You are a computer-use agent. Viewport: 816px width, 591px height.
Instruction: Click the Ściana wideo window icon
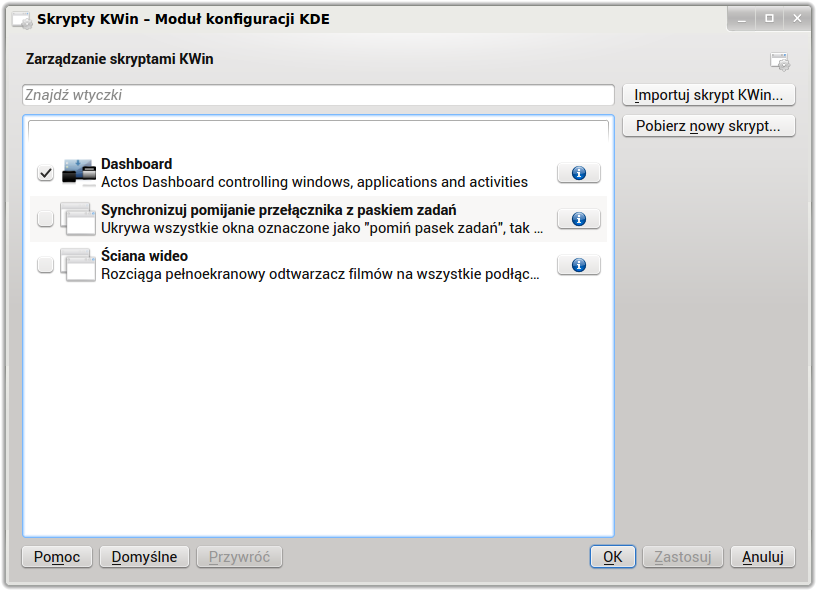pos(78,265)
